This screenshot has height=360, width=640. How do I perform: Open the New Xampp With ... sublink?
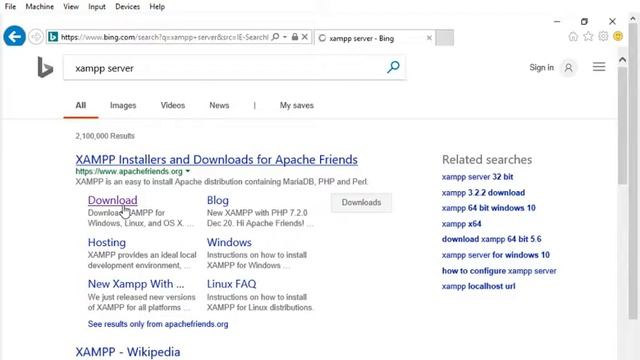(136, 284)
